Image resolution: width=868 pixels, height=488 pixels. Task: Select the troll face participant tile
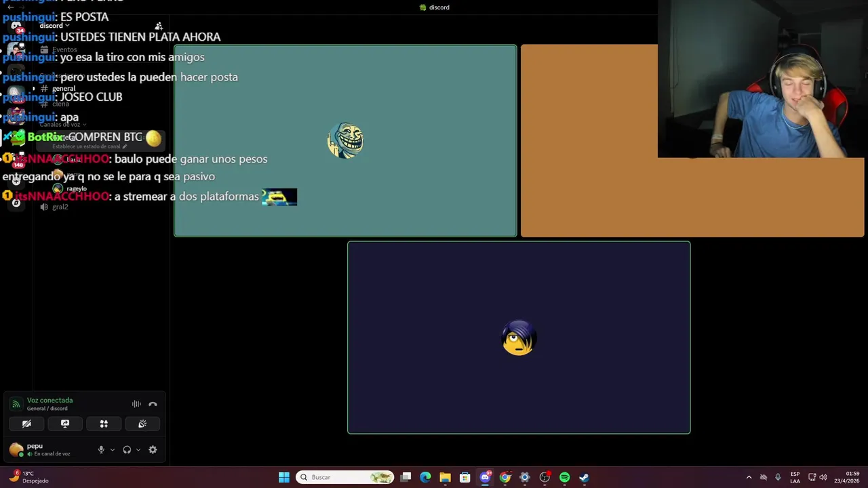click(x=345, y=141)
